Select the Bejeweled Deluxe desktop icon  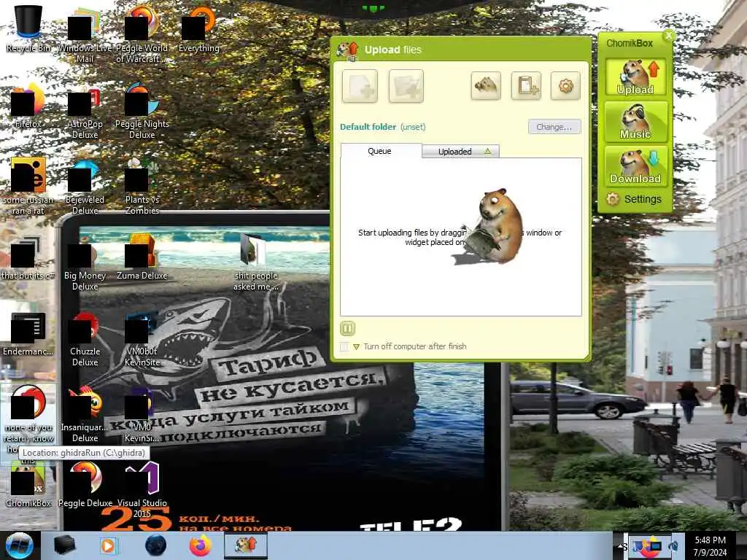tap(85, 187)
